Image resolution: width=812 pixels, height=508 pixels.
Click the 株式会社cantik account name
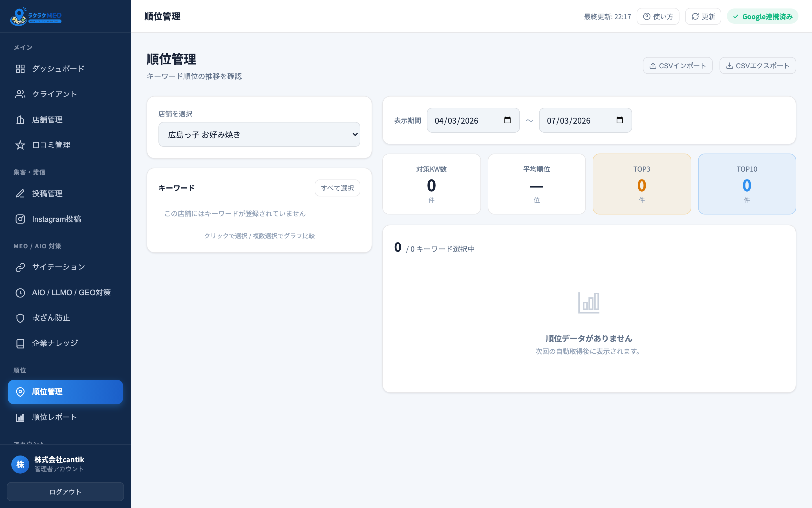coord(59,460)
